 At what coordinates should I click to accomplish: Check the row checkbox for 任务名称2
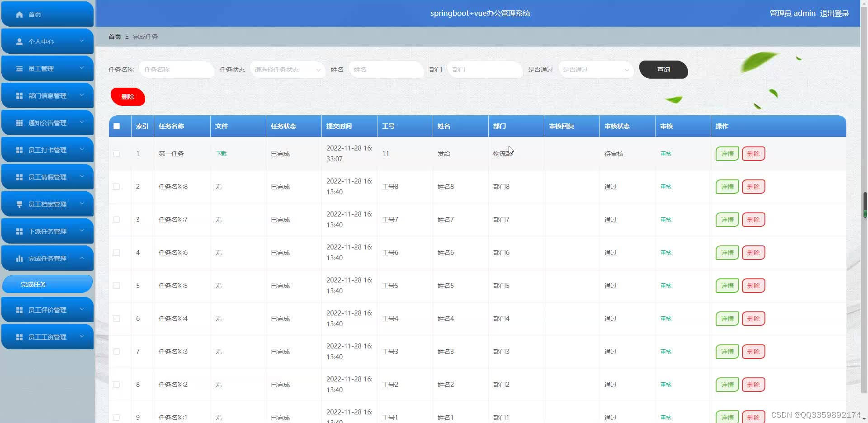pyautogui.click(x=117, y=385)
